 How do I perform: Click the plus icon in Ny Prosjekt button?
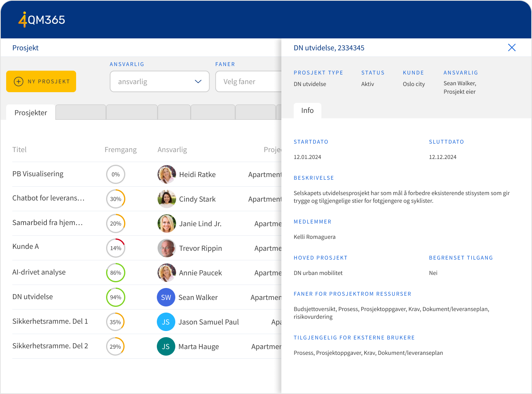pos(18,81)
